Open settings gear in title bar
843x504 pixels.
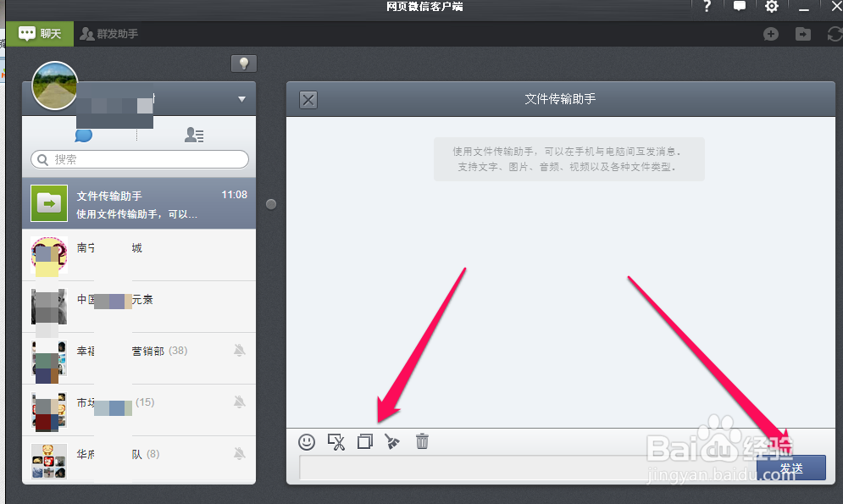pos(772,7)
